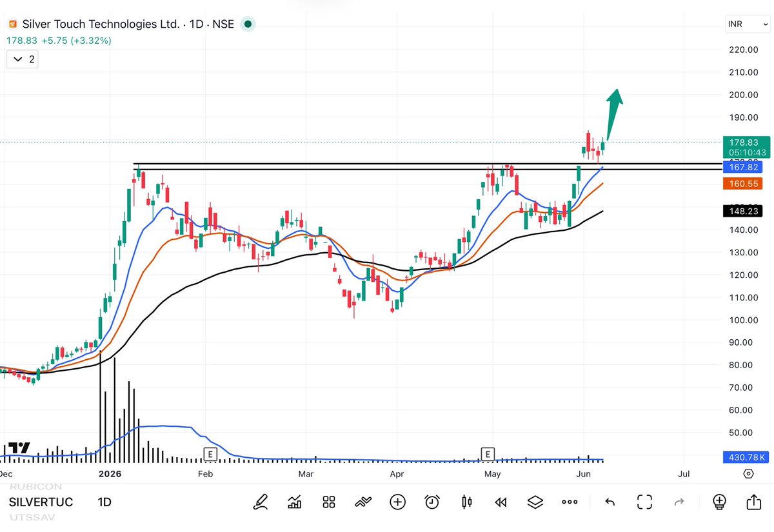This screenshot has width=774, height=532.
Task: Open chart settings hexagon icon near the time axis
Action: point(748,473)
